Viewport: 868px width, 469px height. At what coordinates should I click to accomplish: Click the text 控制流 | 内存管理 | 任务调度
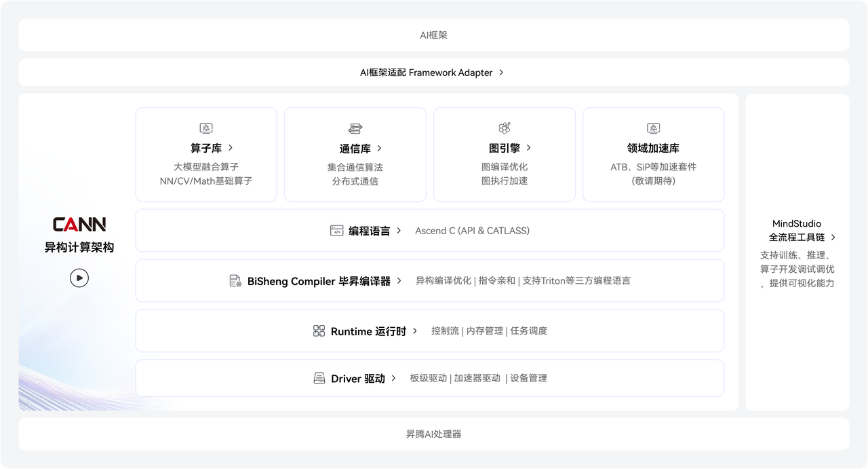[490, 331]
